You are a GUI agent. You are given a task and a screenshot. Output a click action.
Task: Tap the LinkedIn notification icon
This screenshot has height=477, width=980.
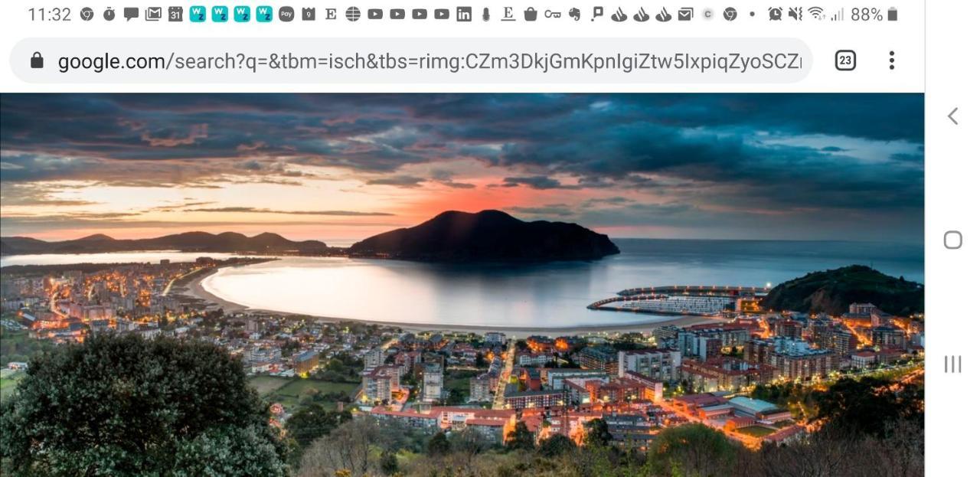click(x=464, y=15)
